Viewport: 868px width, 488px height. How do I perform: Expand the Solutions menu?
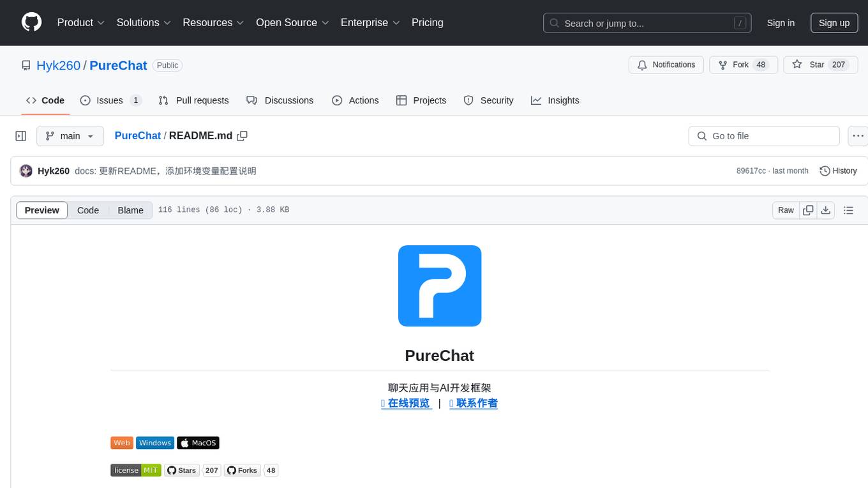click(x=144, y=22)
